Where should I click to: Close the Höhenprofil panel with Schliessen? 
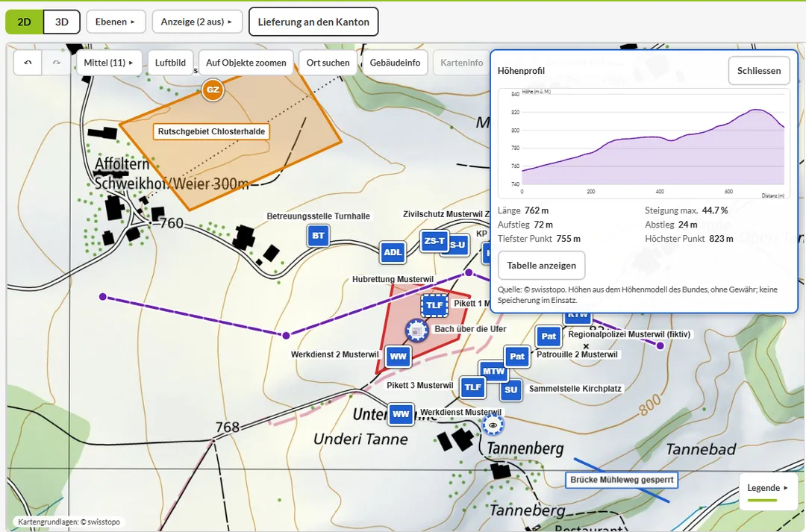[x=759, y=71]
